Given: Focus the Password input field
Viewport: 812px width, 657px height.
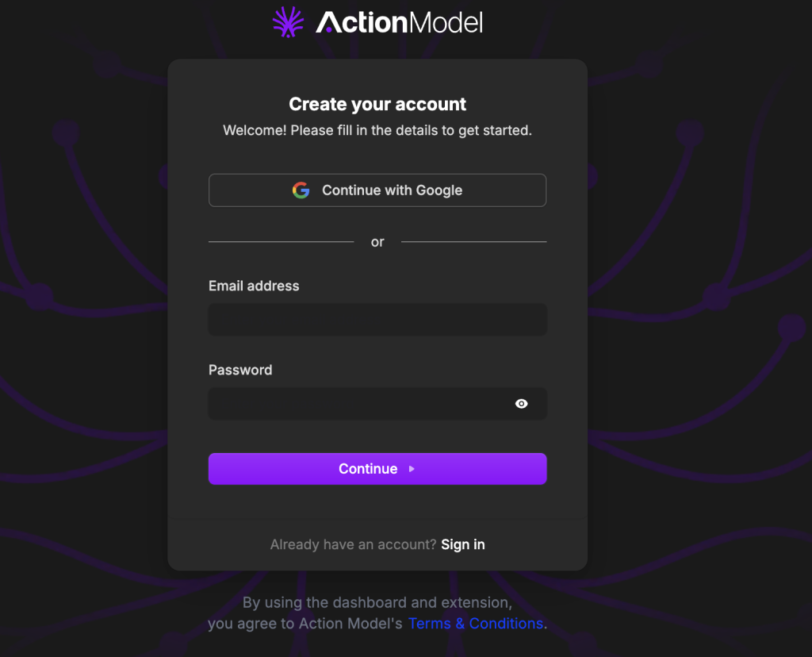Looking at the screenshot, I should (x=357, y=404).
